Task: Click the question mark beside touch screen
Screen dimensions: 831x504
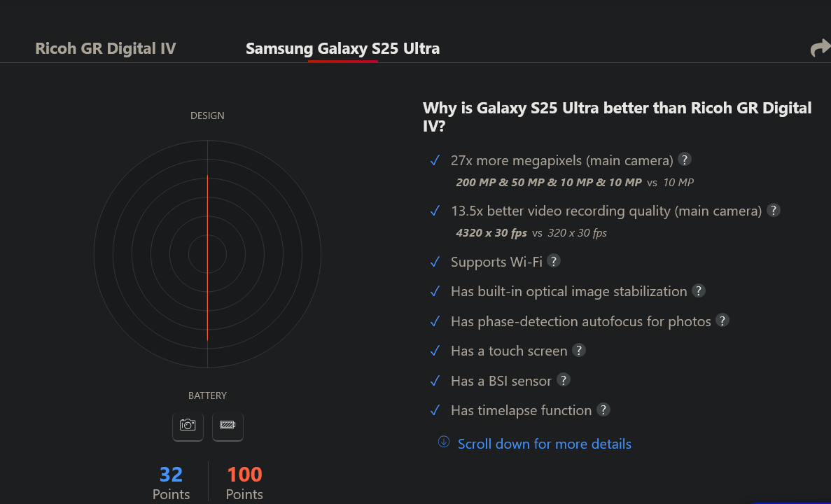Action: 579,350
